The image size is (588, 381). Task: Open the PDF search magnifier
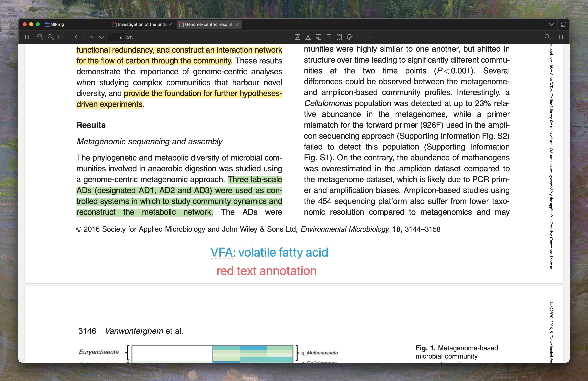pos(547,37)
